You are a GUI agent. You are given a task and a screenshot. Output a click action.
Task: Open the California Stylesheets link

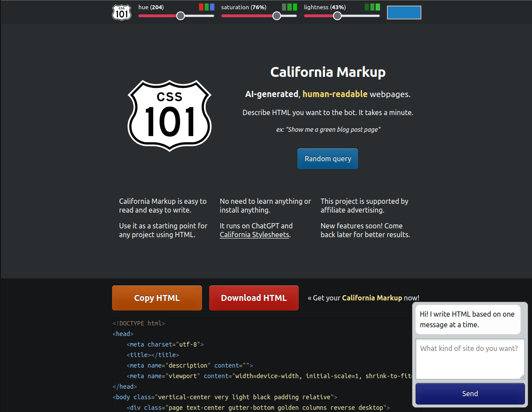[x=254, y=235]
